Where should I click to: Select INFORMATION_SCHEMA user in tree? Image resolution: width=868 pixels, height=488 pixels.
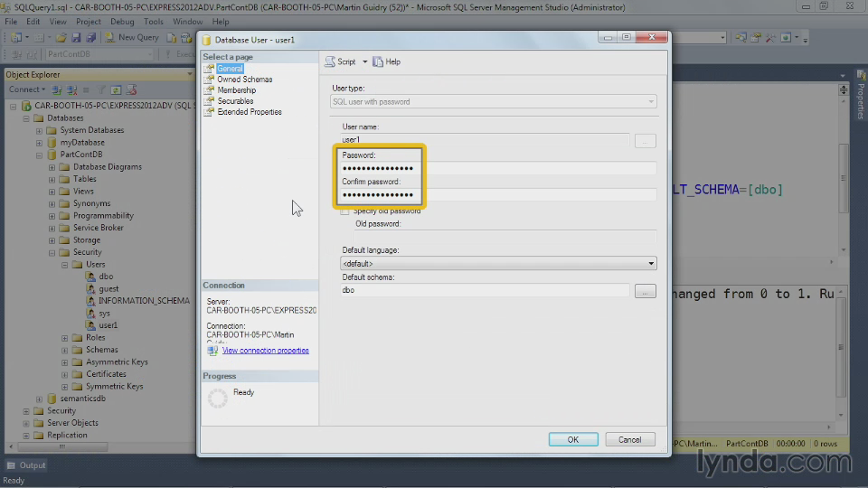point(144,300)
